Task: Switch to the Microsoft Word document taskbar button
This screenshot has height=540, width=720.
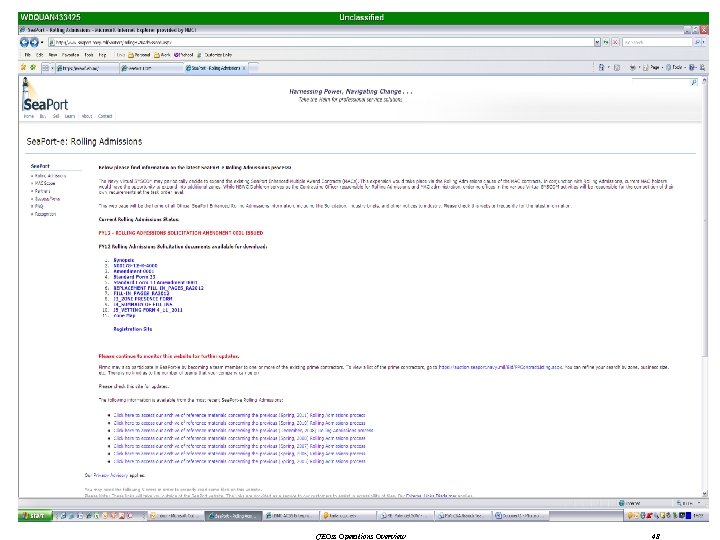Action: (521, 516)
